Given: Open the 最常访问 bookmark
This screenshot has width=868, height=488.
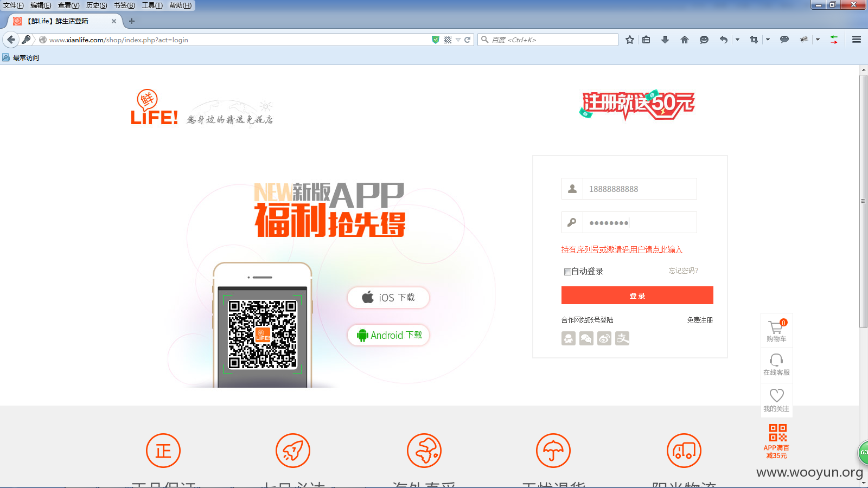Looking at the screenshot, I should 21,57.
